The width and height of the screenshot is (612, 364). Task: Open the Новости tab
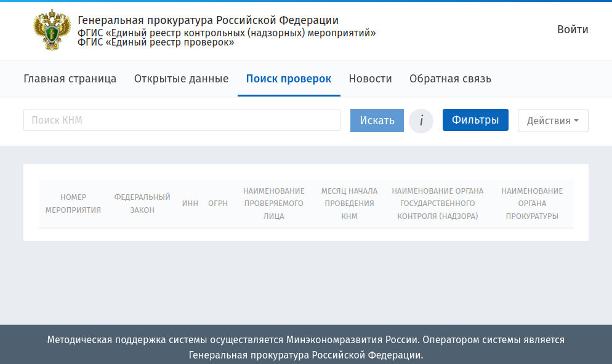(x=371, y=79)
